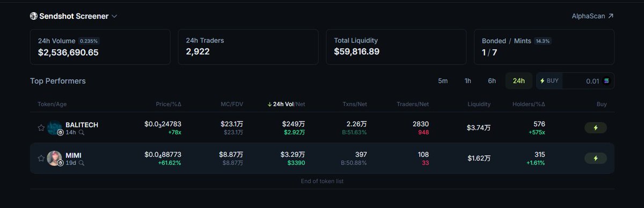644x208 pixels.
Task: Click the lightning BUY label icon
Action: pyautogui.click(x=543, y=81)
